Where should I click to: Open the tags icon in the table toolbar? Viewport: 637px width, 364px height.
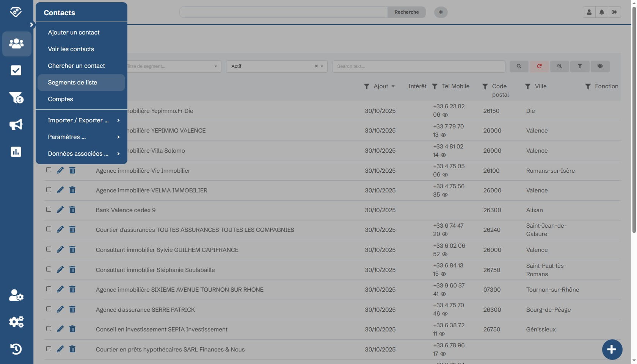point(600,66)
